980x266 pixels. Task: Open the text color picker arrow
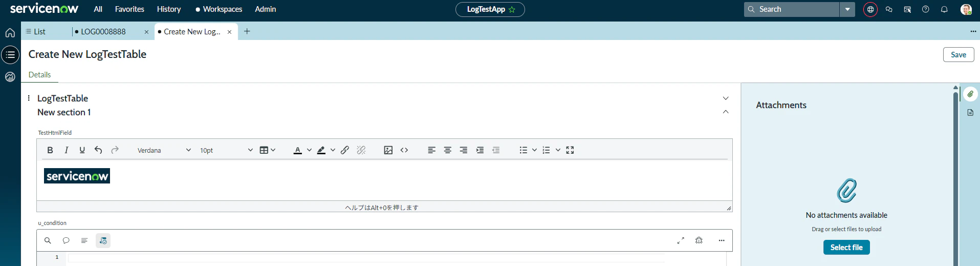(x=309, y=150)
